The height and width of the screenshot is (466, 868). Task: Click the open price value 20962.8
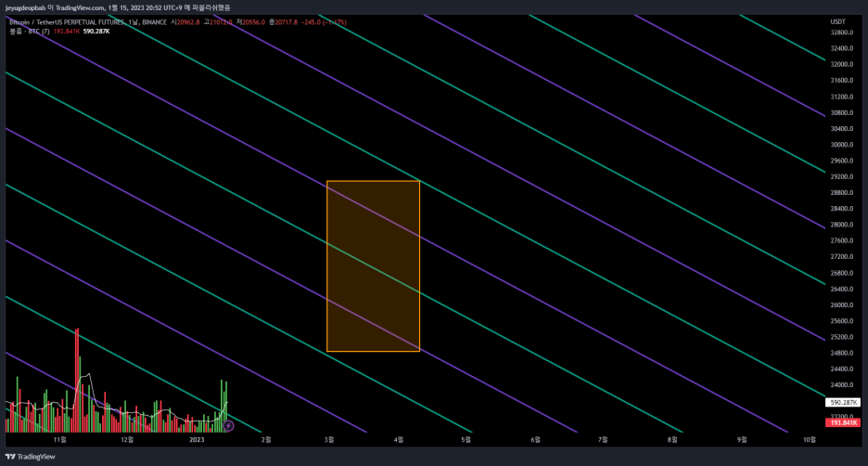(188, 22)
